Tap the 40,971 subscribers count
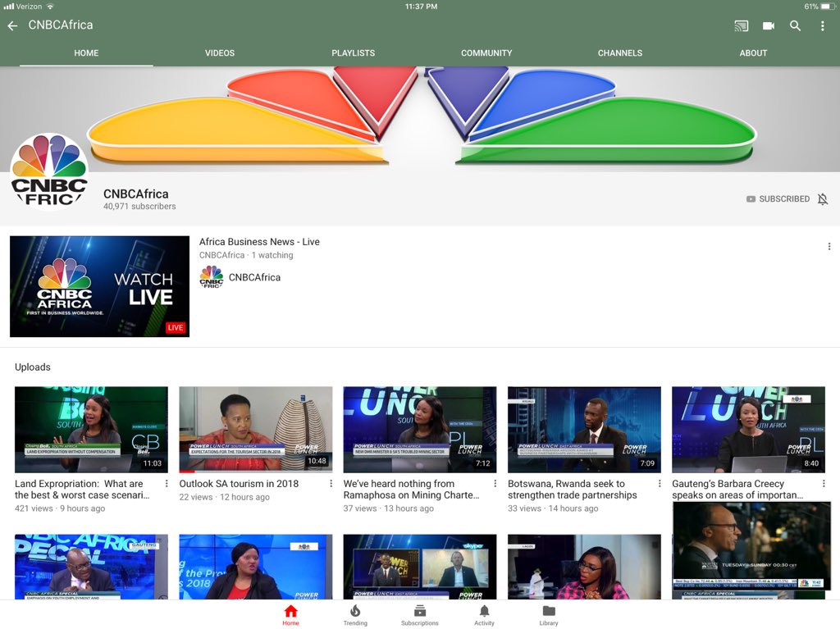 click(x=139, y=207)
